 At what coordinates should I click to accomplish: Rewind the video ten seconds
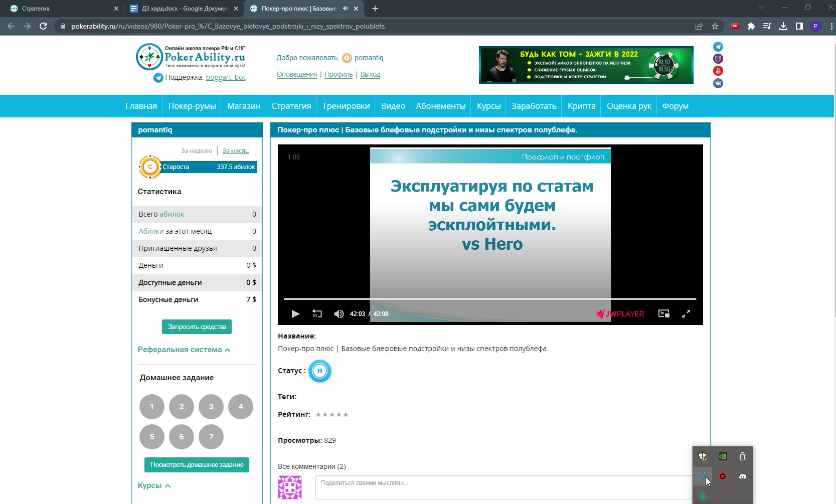(x=317, y=314)
